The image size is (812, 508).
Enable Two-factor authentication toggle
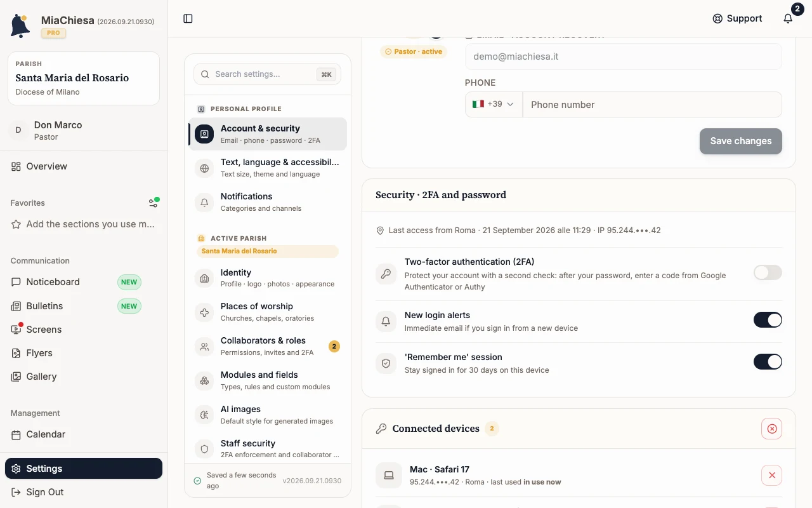click(x=768, y=272)
